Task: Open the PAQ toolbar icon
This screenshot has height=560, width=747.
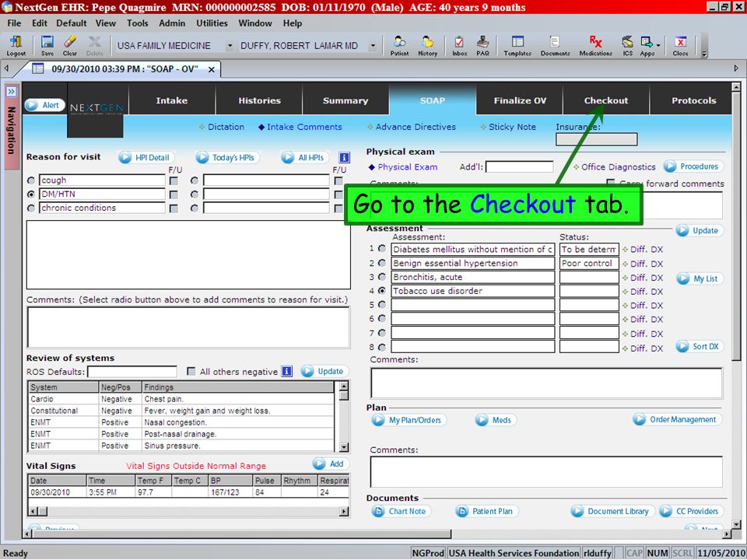Action: coord(482,46)
